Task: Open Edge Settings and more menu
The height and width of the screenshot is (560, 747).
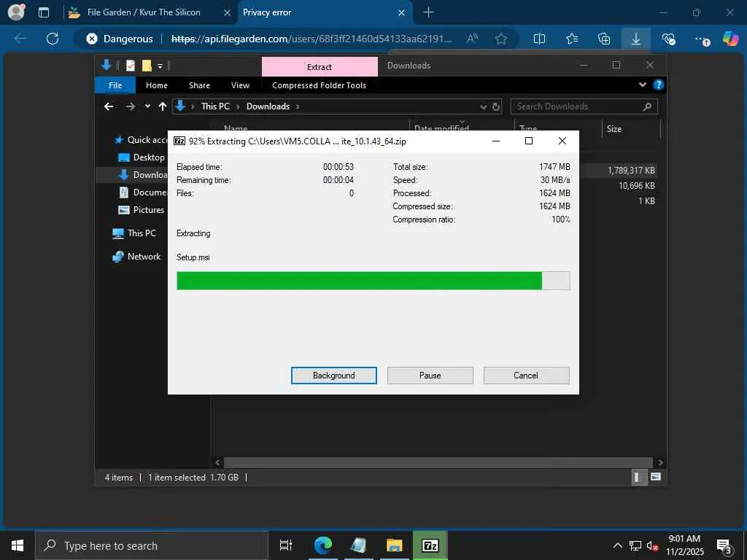Action: 701,39
